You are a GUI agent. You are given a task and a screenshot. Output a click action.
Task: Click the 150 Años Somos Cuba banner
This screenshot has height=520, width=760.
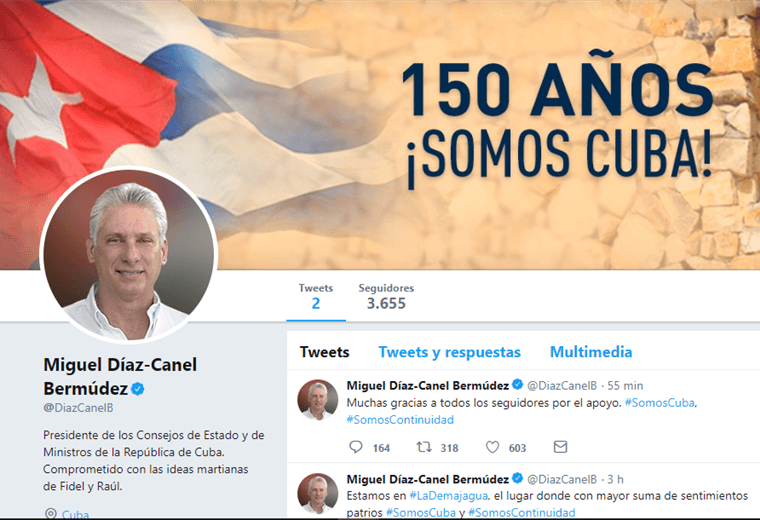tap(380, 135)
